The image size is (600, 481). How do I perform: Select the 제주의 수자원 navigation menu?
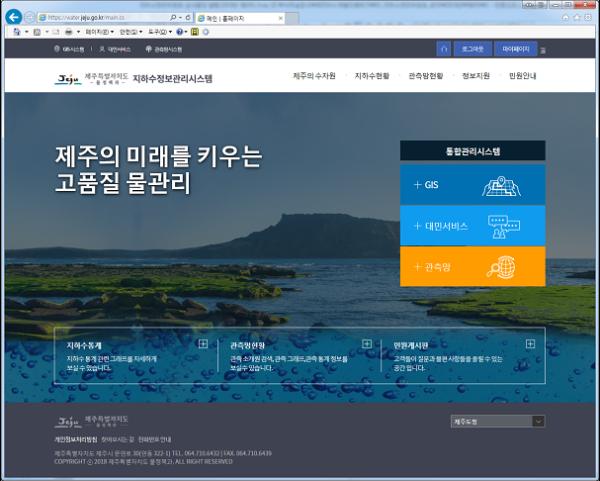[314, 77]
